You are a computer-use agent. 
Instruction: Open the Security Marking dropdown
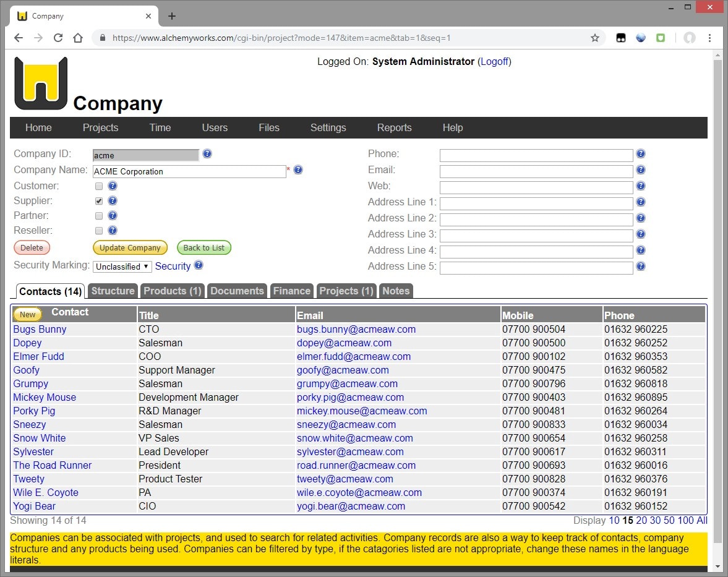122,267
